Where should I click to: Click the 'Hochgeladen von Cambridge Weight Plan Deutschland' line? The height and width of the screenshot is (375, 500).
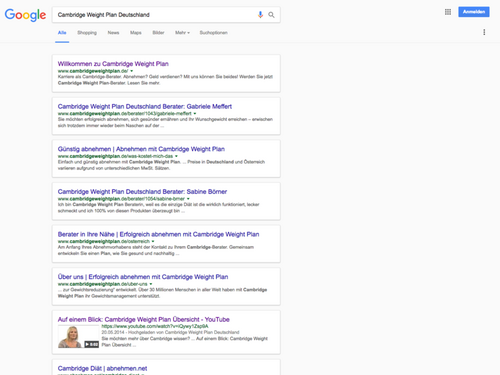[184, 332]
